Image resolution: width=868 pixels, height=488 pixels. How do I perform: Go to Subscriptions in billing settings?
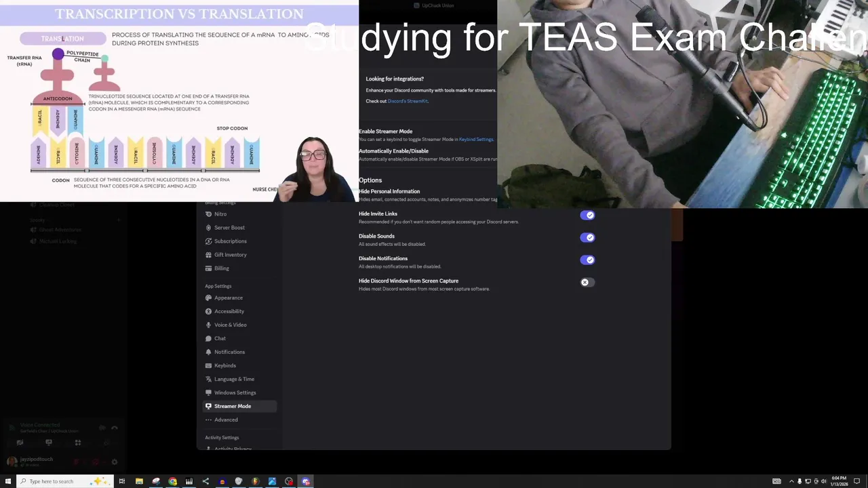tap(240, 241)
